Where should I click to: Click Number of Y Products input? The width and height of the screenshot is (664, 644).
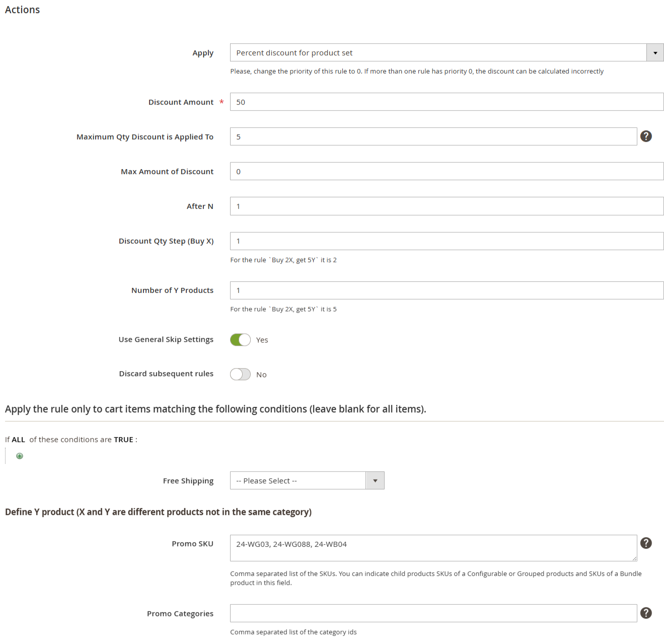[x=447, y=290]
